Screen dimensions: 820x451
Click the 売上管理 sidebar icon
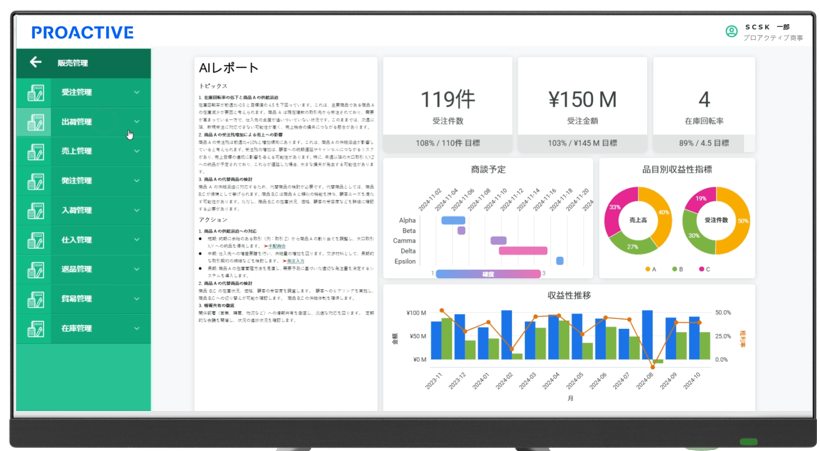pyautogui.click(x=35, y=152)
